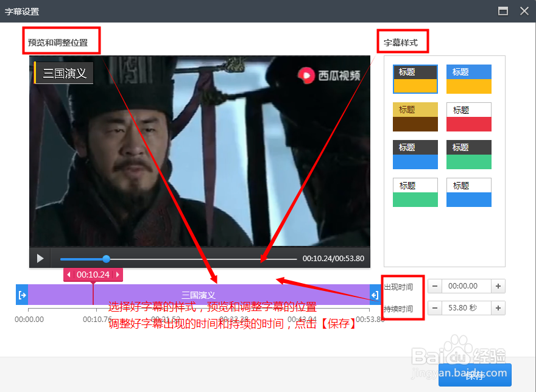Decrease the 持续时间 duration
This screenshot has height=392, width=536.
(x=435, y=308)
